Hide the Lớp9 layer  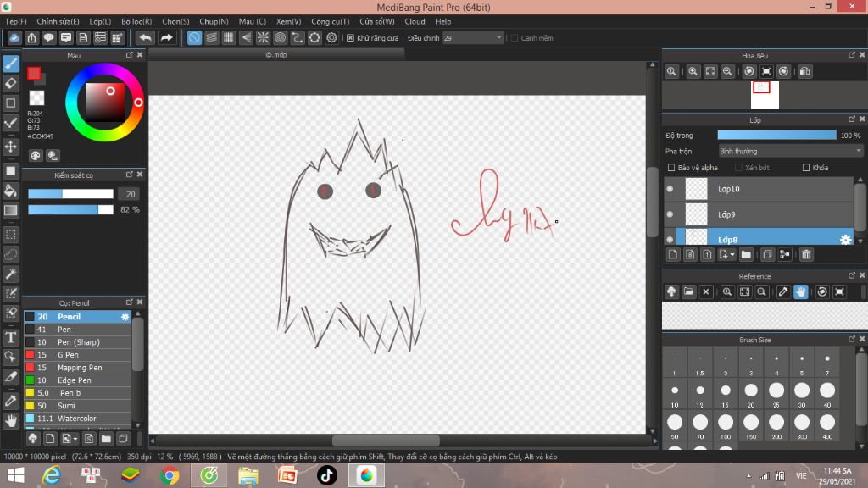670,214
